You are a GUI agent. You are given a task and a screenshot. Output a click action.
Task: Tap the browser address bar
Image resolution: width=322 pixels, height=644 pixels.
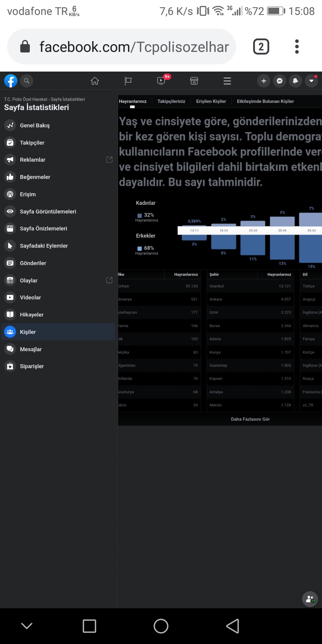[x=122, y=47]
